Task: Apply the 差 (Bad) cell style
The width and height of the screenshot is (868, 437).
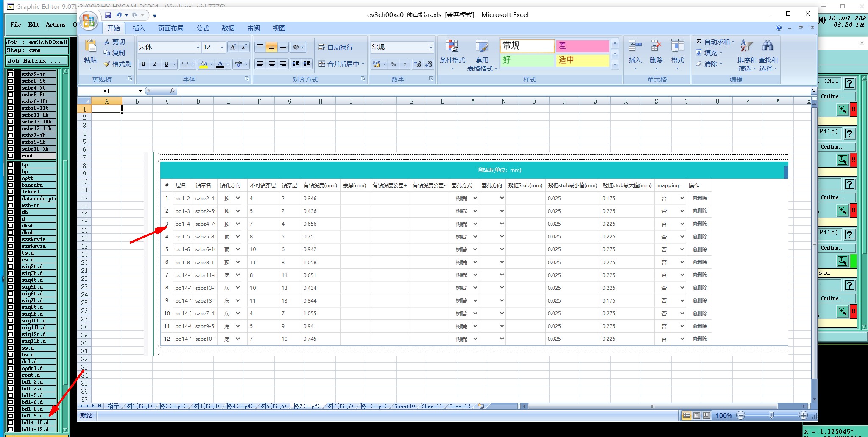Action: click(583, 46)
